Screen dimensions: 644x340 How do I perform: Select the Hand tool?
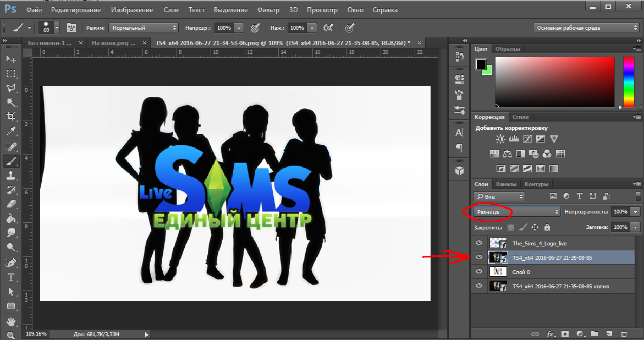pyautogui.click(x=11, y=321)
